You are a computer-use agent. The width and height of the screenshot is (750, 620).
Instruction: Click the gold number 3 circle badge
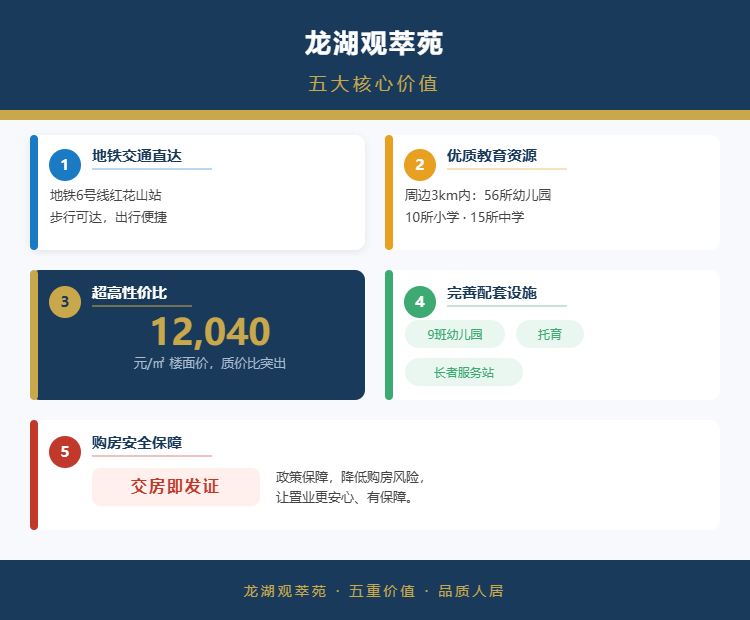pyautogui.click(x=65, y=302)
